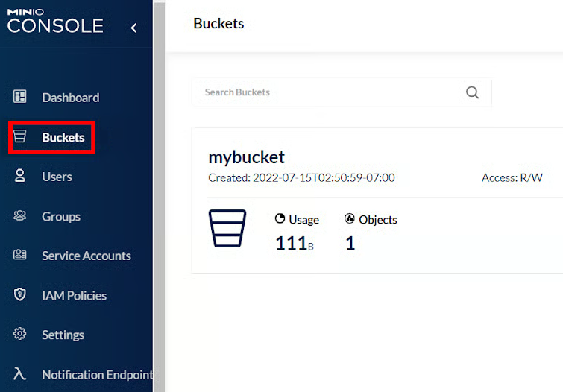Screen dimensions: 563x392
Task: Click the Dashboard icon in sidebar
Action: [20, 97]
